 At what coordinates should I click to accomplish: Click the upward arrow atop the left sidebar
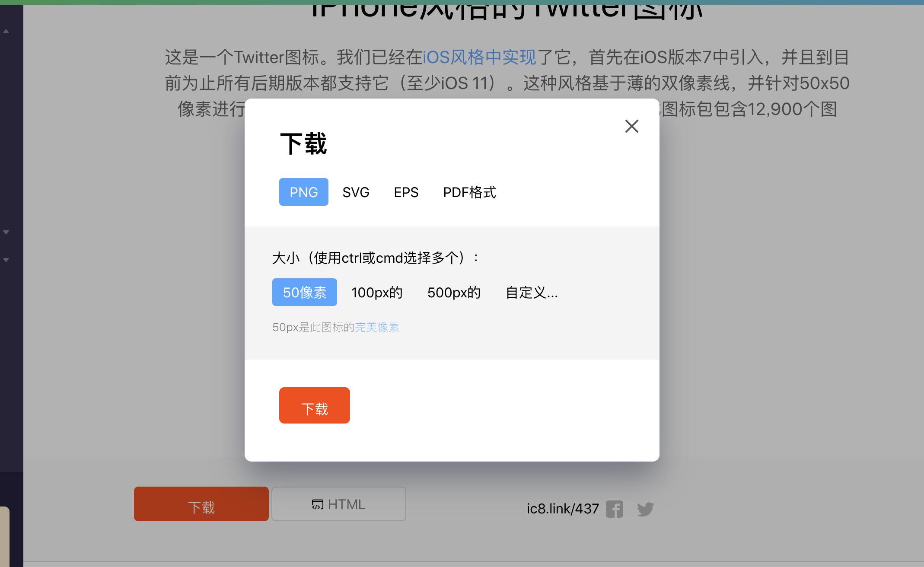pyautogui.click(x=6, y=31)
